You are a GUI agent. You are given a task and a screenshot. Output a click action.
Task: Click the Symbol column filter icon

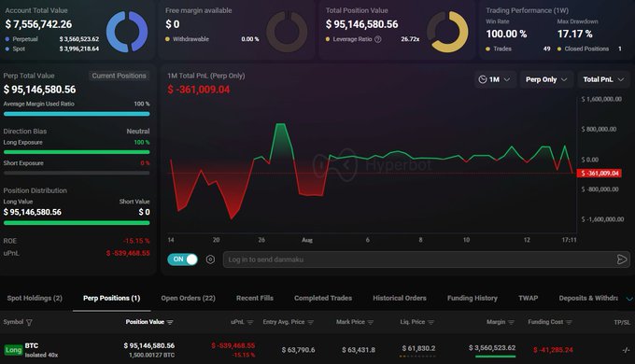[x=29, y=322]
